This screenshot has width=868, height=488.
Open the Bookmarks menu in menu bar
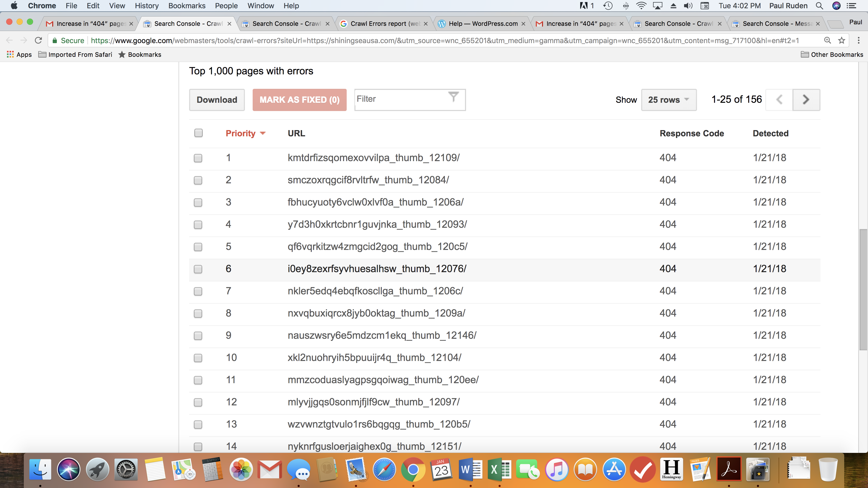point(187,6)
